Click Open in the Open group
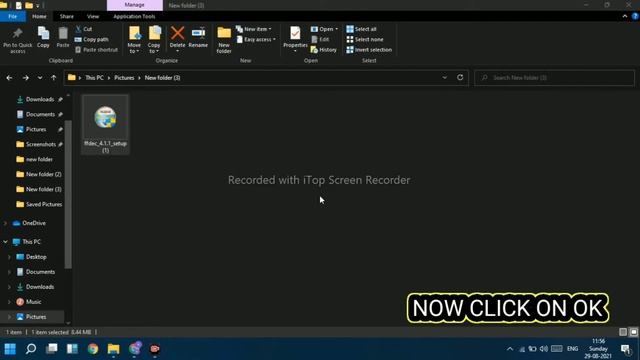Viewport: 640px width, 360px height. (x=324, y=29)
